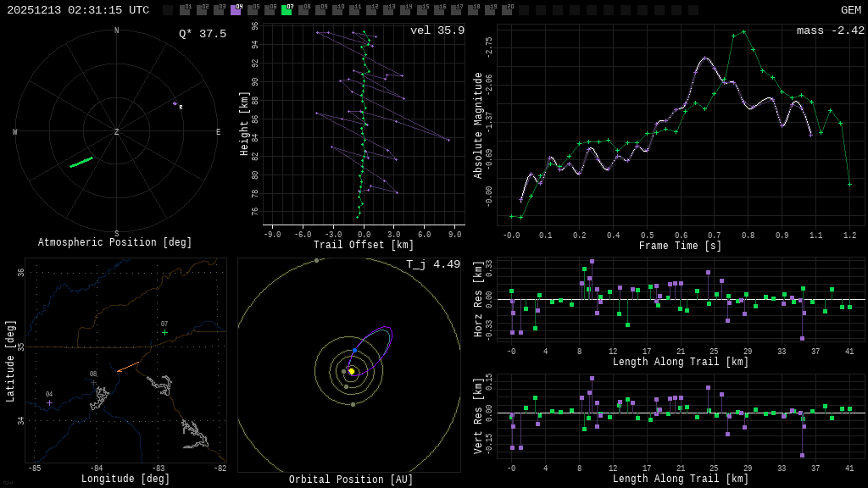Click the Orbital Position [AU] caption

click(x=351, y=480)
